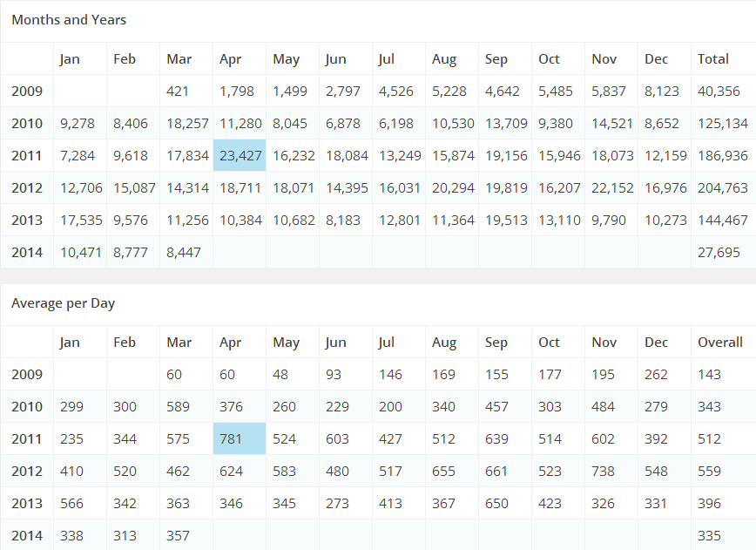The image size is (756, 550).
Task: Select the 559 overall average for 2012
Action: click(x=710, y=472)
